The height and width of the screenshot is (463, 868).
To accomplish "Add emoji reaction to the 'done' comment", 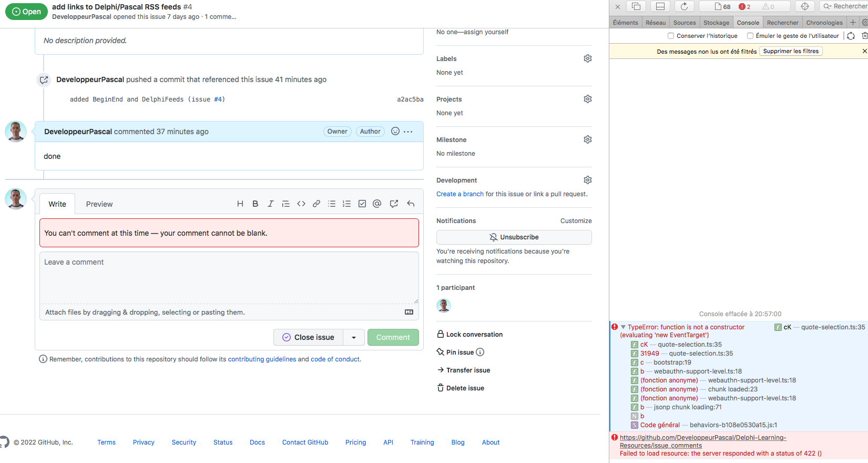I will pyautogui.click(x=395, y=132).
